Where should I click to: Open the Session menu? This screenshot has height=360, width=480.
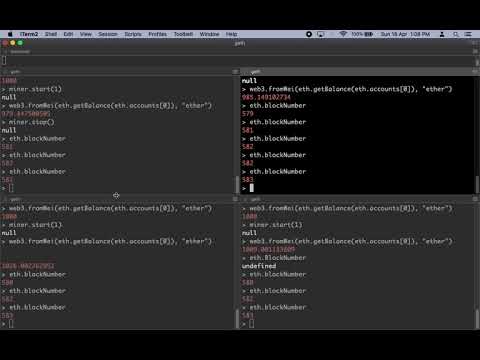coord(108,34)
